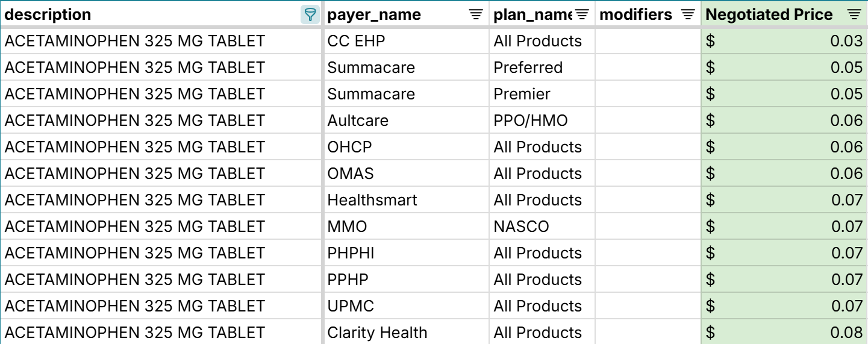Open the modifiers column filter menu
The width and height of the screenshot is (868, 344).
[x=688, y=15]
